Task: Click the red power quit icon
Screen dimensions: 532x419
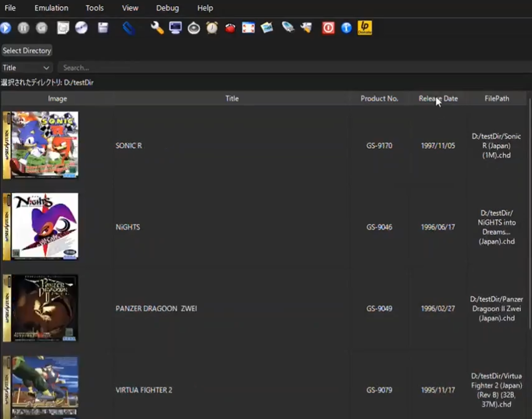Action: tap(328, 28)
